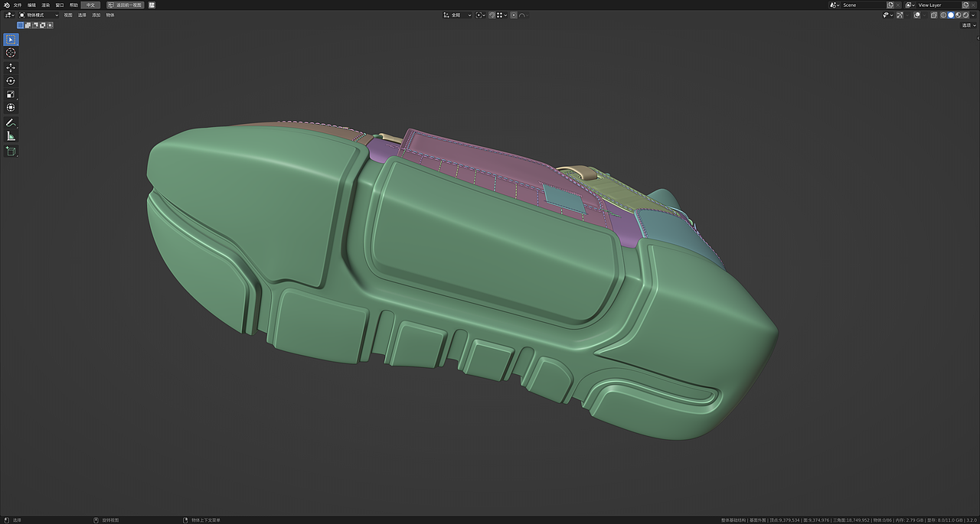The width and height of the screenshot is (980, 524).
Task: Click the icon right of 返回前一视图
Action: tap(152, 5)
